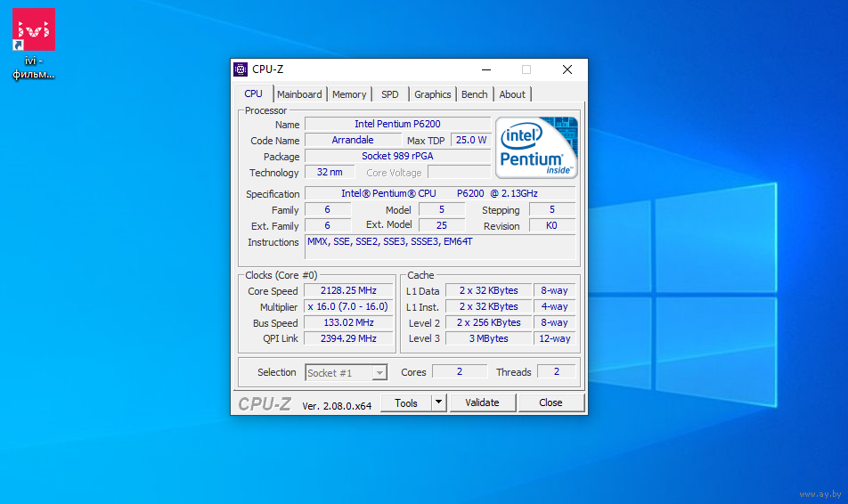
Task: Click the Validate button
Action: coord(483,402)
